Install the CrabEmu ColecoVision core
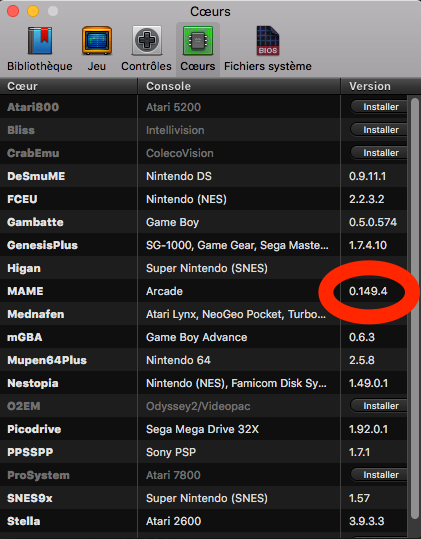Viewport: 421px width, 539px height. pos(379,153)
